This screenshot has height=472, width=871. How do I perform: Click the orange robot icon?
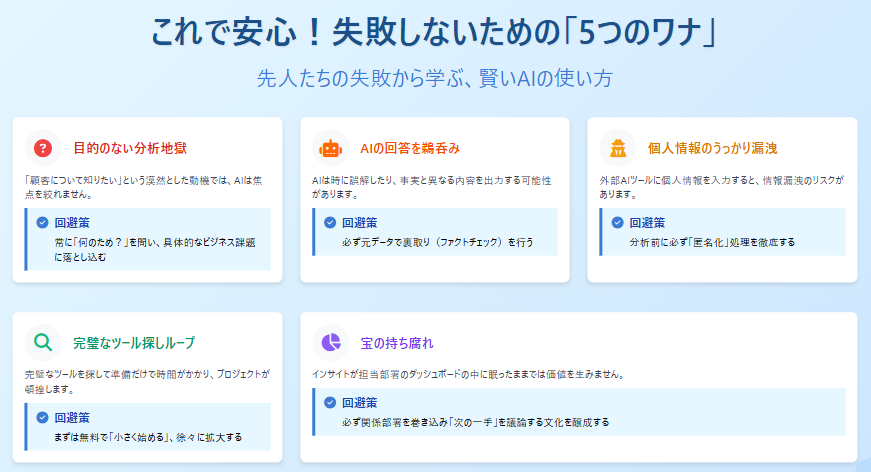330,148
